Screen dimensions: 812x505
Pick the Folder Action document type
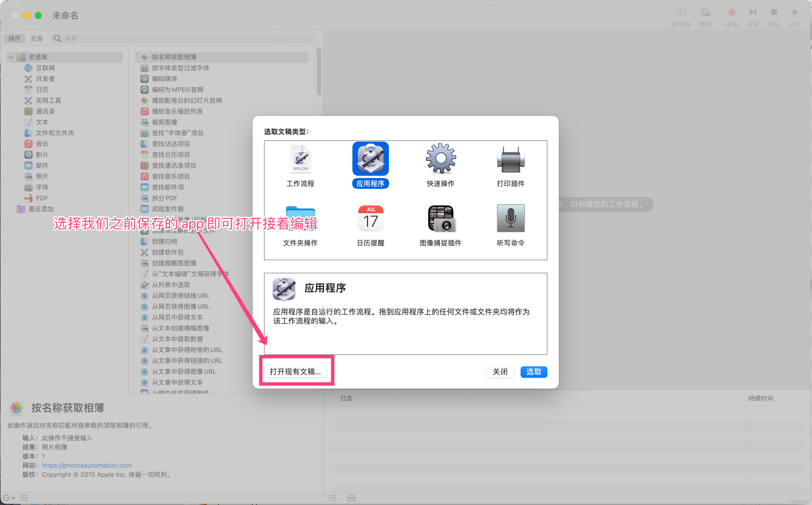click(x=301, y=219)
